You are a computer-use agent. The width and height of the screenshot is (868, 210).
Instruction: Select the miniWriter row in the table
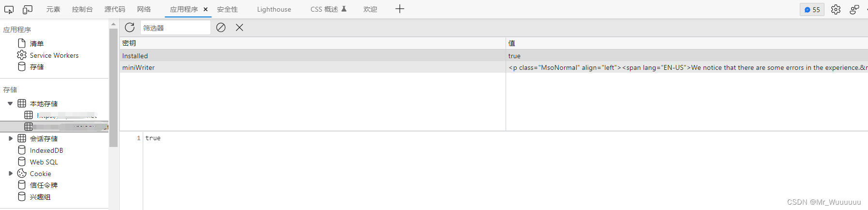tap(494, 67)
